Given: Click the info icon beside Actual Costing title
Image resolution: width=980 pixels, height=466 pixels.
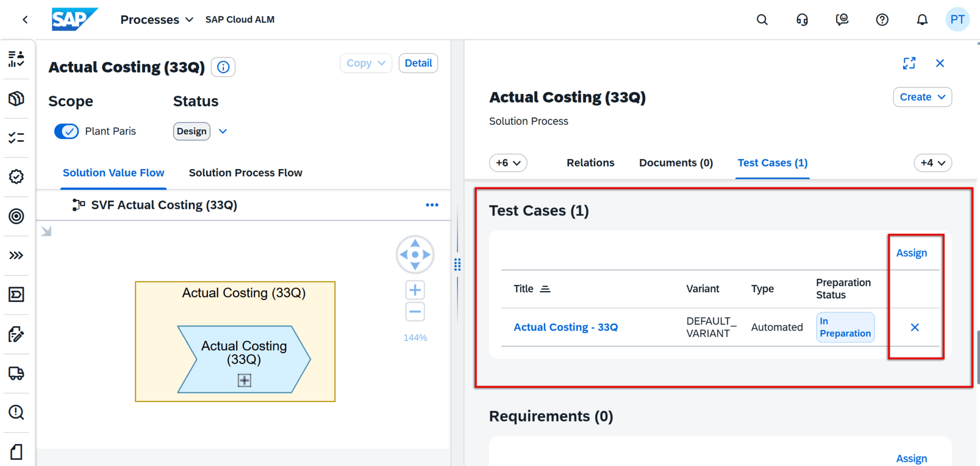Looking at the screenshot, I should (x=223, y=67).
